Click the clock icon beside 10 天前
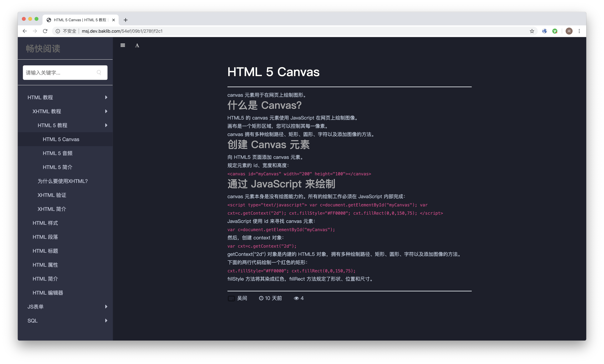 [261, 298]
